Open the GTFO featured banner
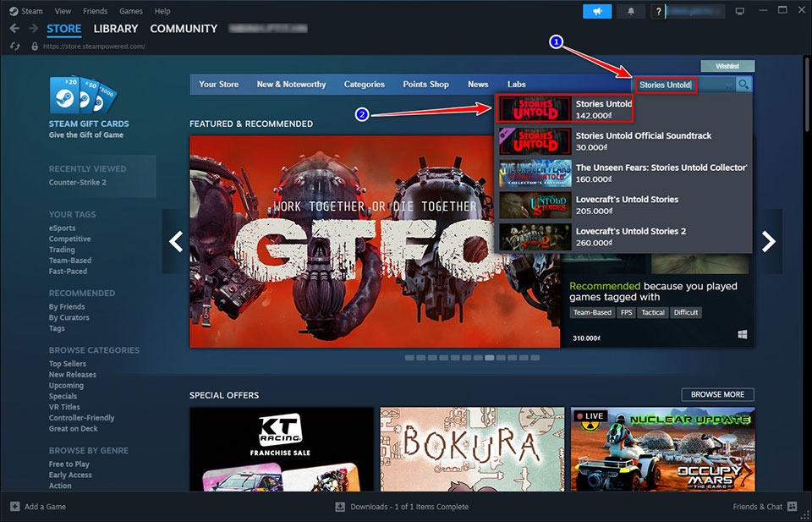The width and height of the screenshot is (812, 522). pos(375,241)
